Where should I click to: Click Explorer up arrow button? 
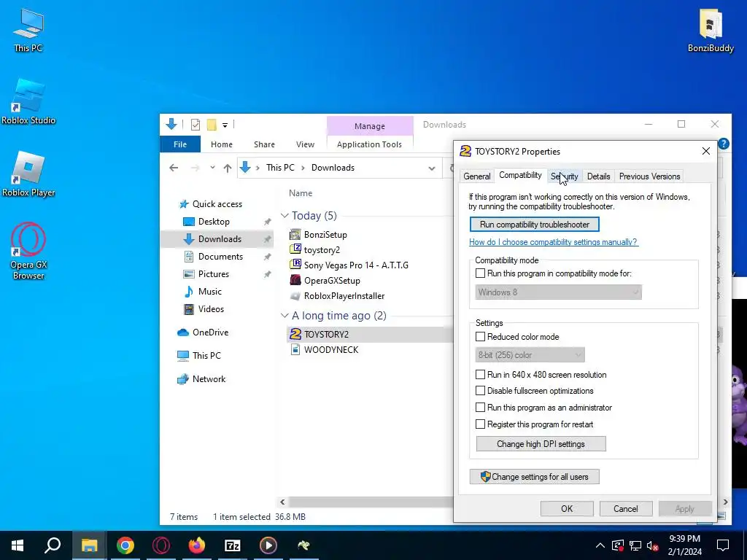coord(228,168)
